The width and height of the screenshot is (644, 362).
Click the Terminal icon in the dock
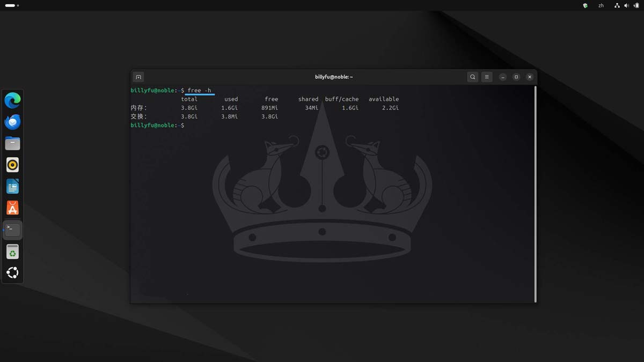coord(12,230)
